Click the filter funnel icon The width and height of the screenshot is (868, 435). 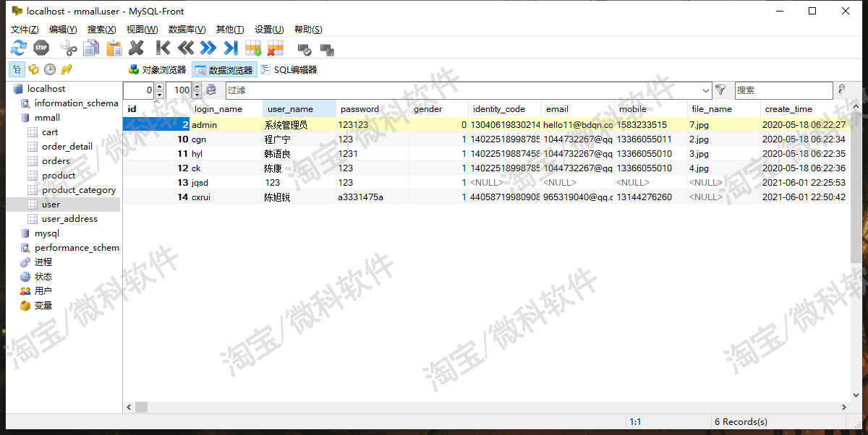[720, 90]
